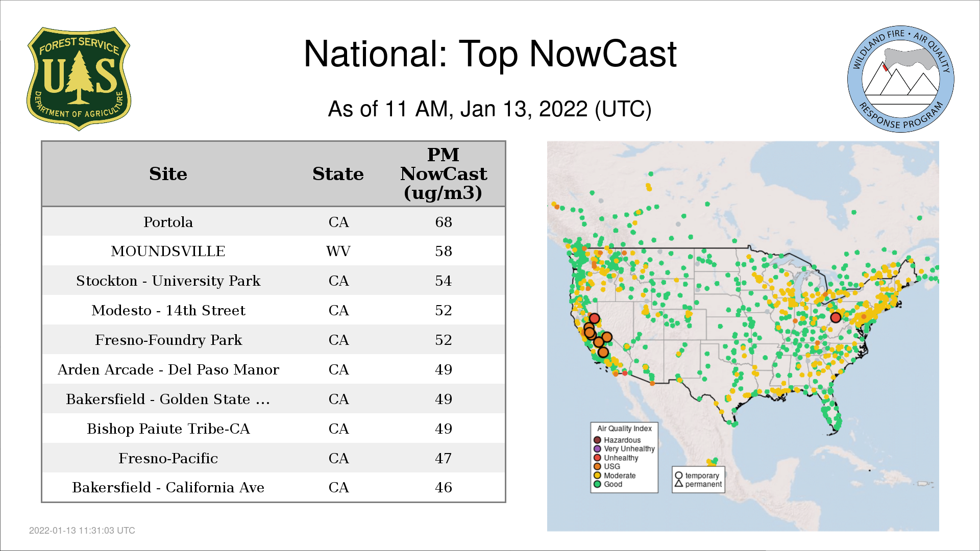Click the USG orange legend dot
This screenshot has height=551, width=980.
pos(597,466)
